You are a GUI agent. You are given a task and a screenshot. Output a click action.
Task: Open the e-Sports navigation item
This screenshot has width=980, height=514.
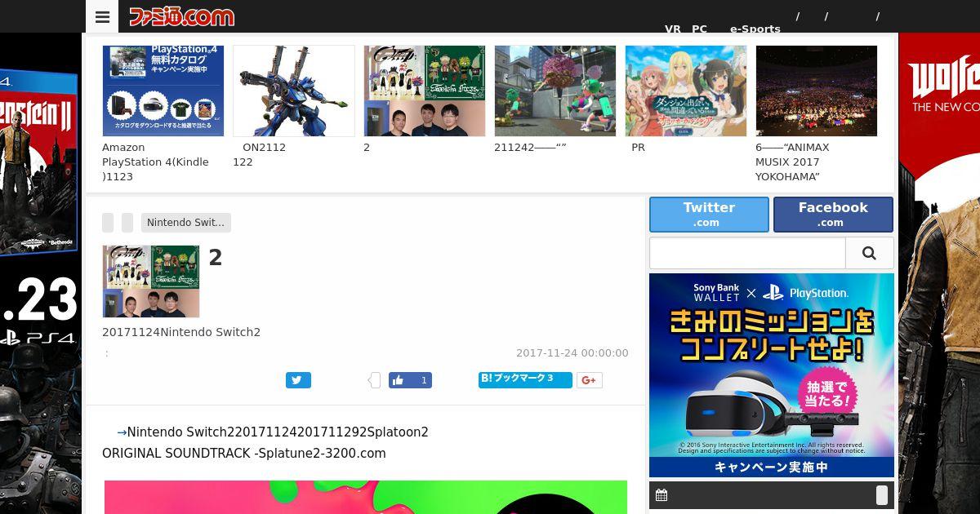[x=755, y=29]
